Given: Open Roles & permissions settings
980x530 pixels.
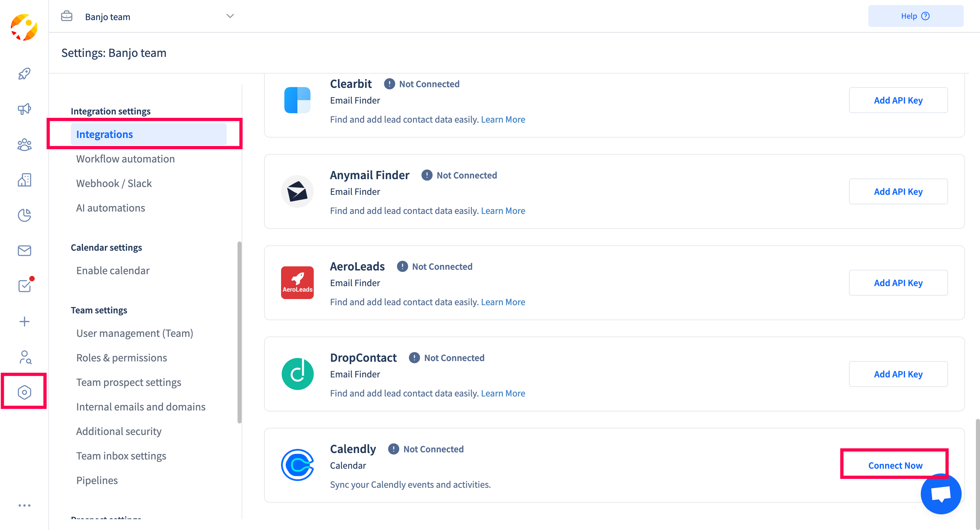Looking at the screenshot, I should [x=121, y=358].
